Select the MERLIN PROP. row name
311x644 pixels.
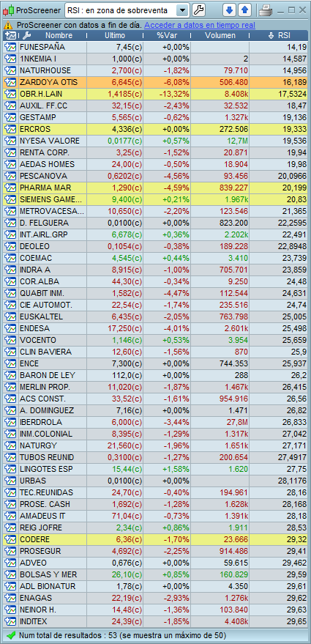tap(45, 387)
